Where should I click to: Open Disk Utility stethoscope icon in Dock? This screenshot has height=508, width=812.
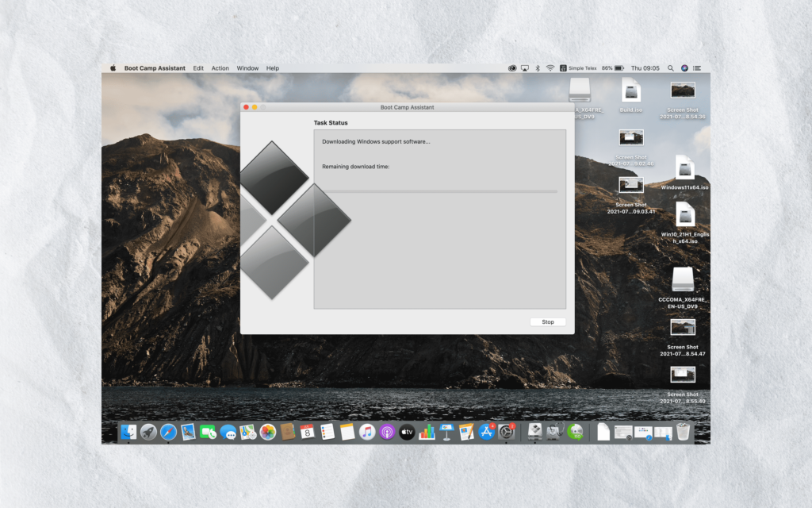[x=555, y=432]
